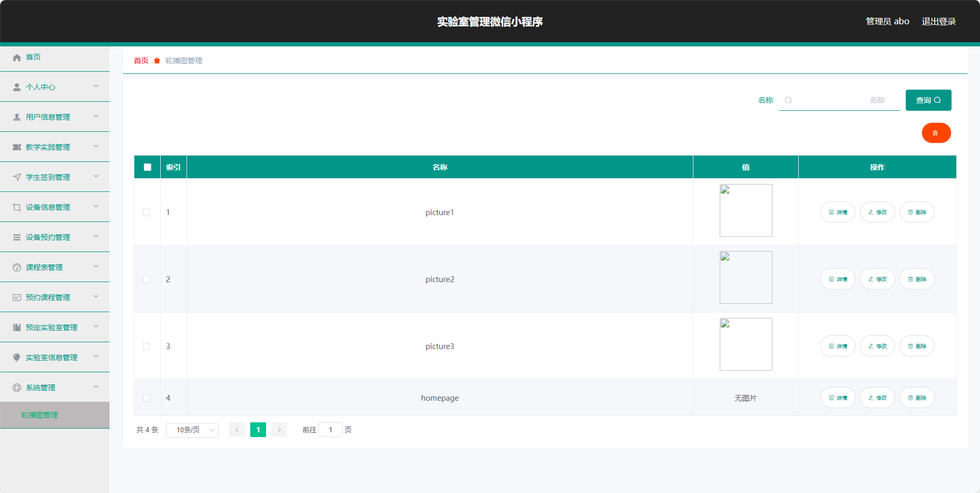Toggle the select-all checkbox in table header
This screenshot has height=493, width=980.
[148, 167]
